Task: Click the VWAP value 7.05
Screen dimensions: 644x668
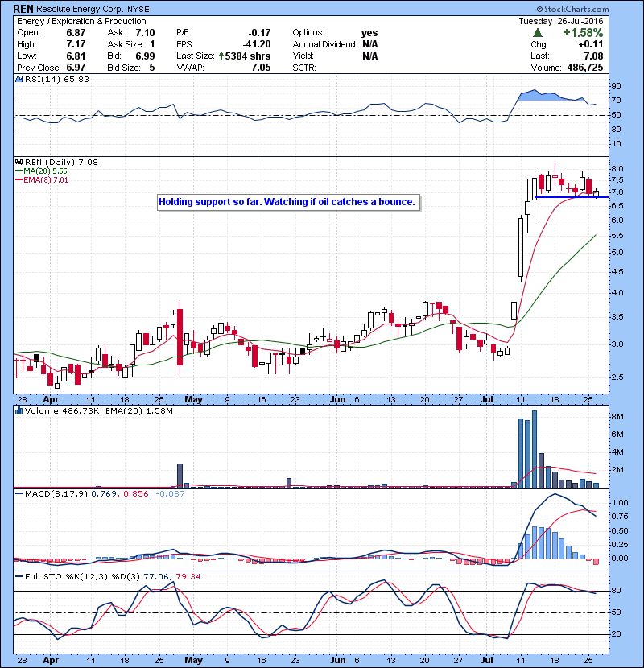Action: (261, 68)
